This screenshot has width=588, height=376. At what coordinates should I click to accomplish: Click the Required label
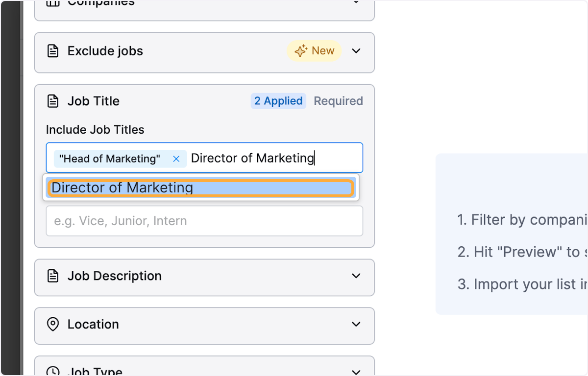(x=339, y=101)
